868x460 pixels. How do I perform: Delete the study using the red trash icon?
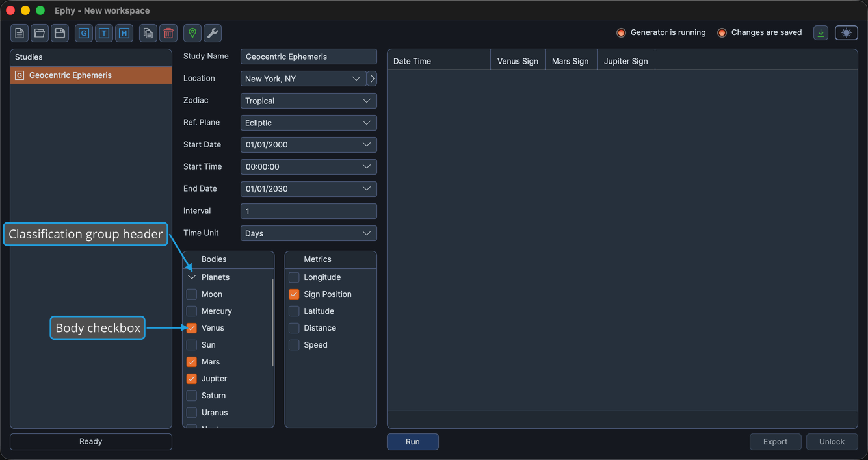click(x=168, y=33)
